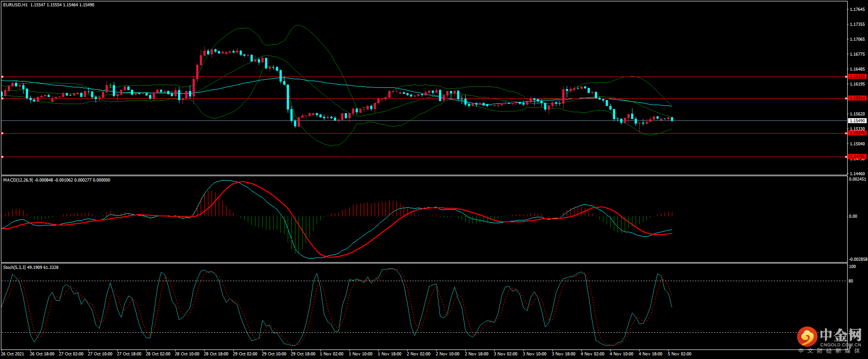
Task: Select the 1.15245 red support level tag
Action: pos(857,133)
